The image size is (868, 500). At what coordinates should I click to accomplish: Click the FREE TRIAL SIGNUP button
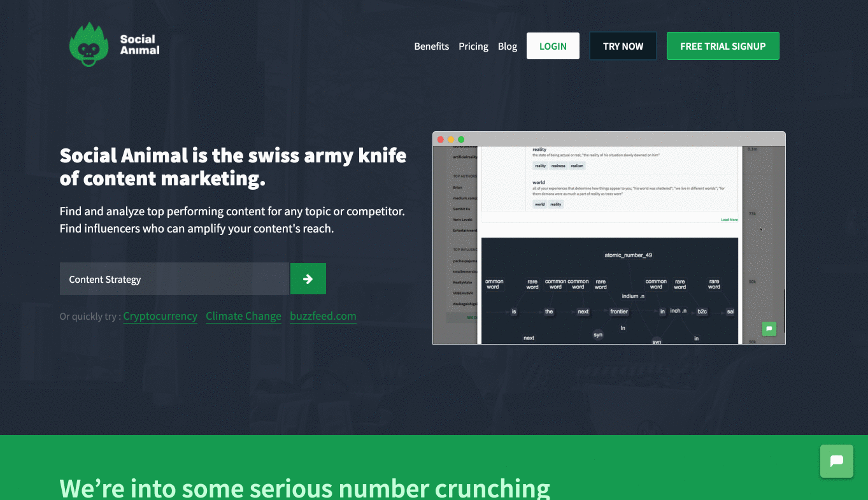[723, 46]
